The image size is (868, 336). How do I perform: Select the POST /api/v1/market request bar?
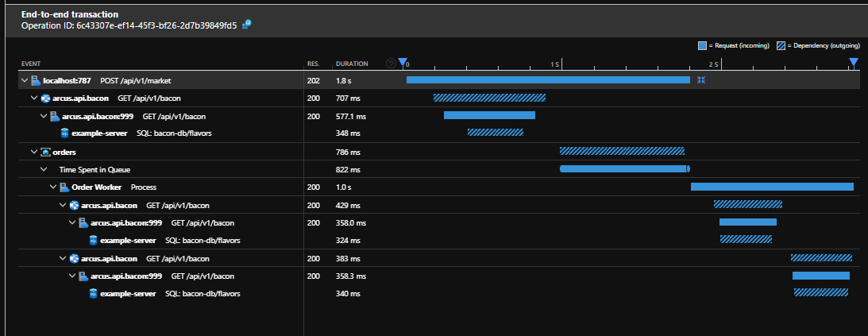tap(548, 80)
